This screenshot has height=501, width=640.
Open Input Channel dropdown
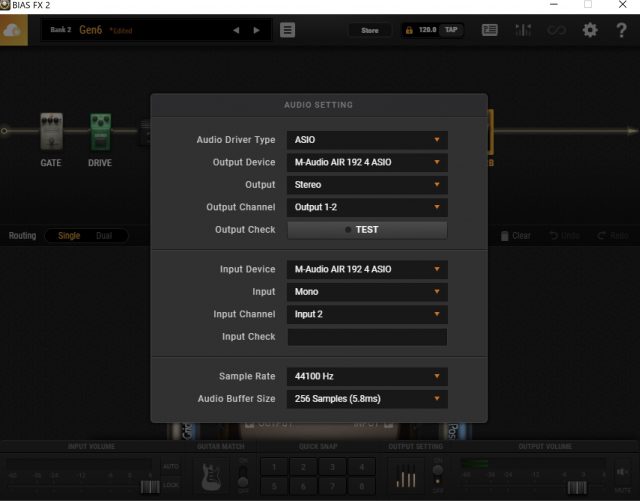pyautogui.click(x=367, y=314)
